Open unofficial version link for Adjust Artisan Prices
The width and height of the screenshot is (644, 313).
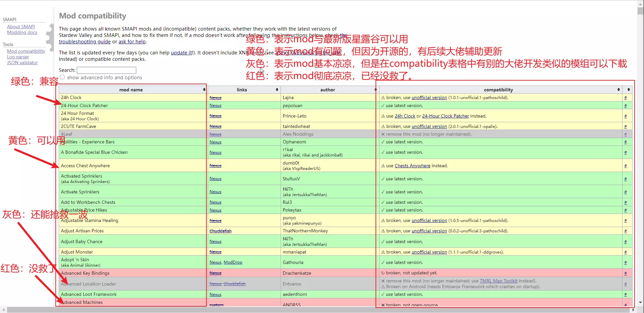(429, 231)
